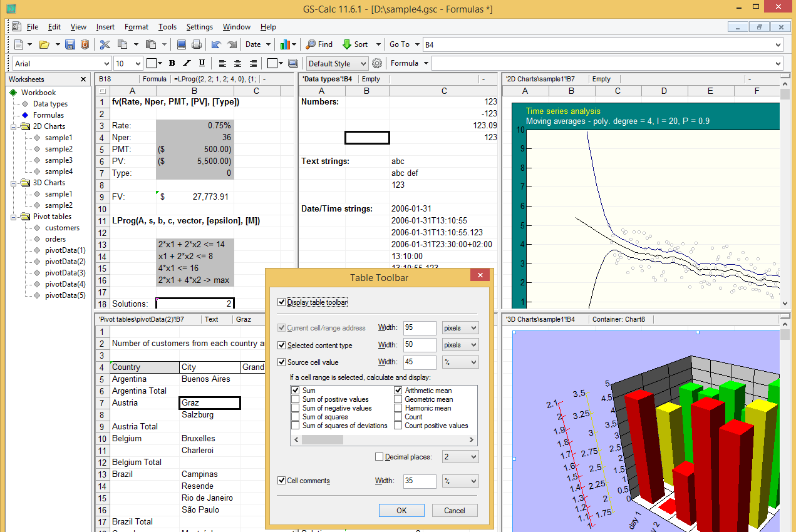The height and width of the screenshot is (532, 796).
Task: Click the Cut scissors icon
Action: click(105, 44)
